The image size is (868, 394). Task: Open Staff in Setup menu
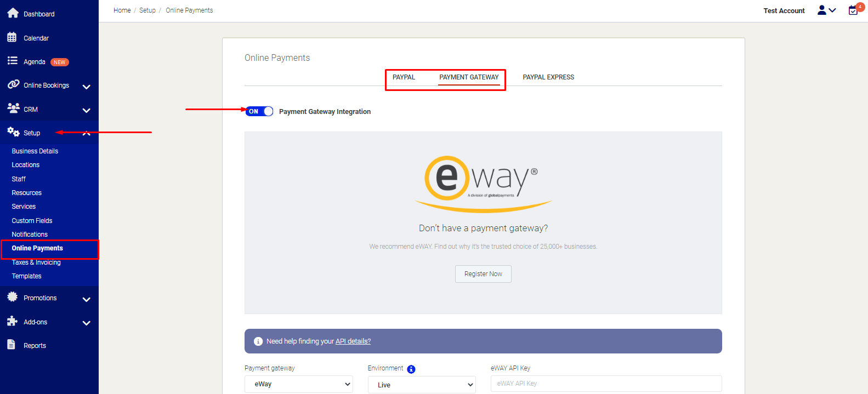click(19, 179)
